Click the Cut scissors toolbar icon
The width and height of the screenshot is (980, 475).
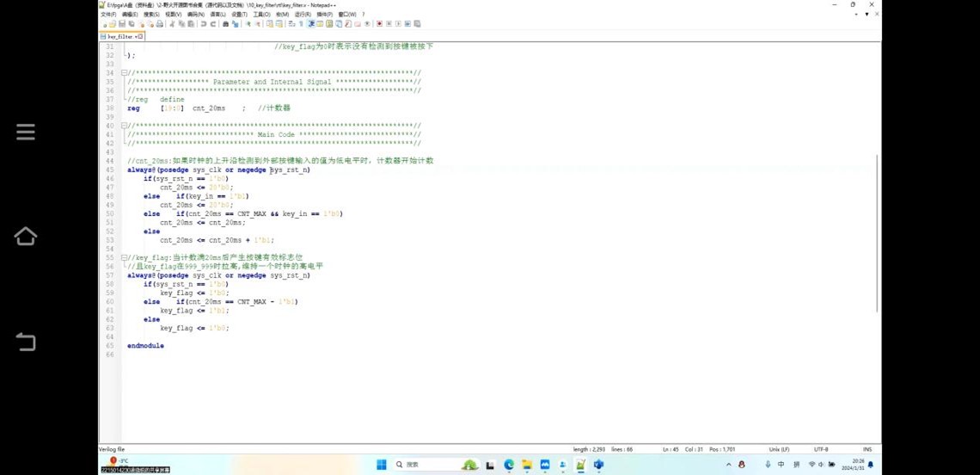(173, 24)
